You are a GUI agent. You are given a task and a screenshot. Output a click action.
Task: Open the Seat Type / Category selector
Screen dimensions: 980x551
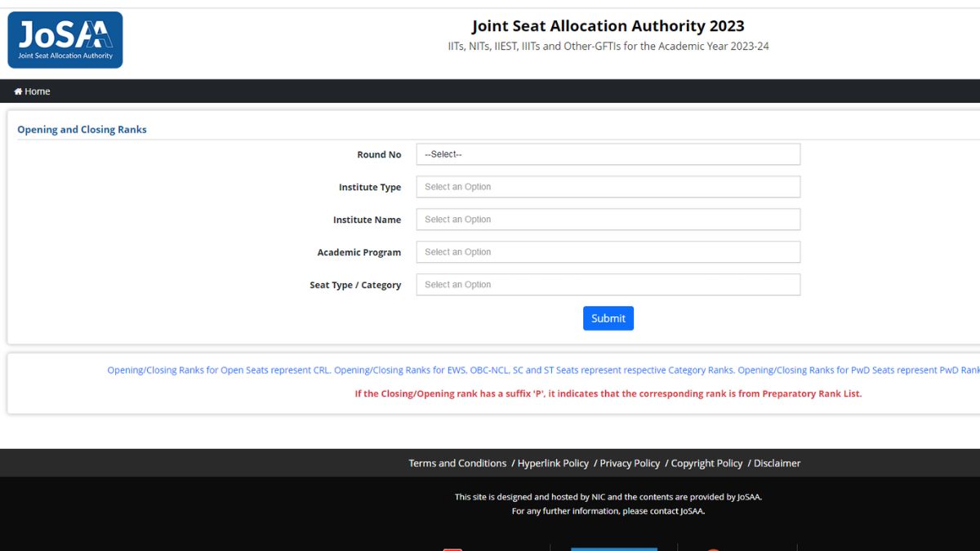coord(608,284)
